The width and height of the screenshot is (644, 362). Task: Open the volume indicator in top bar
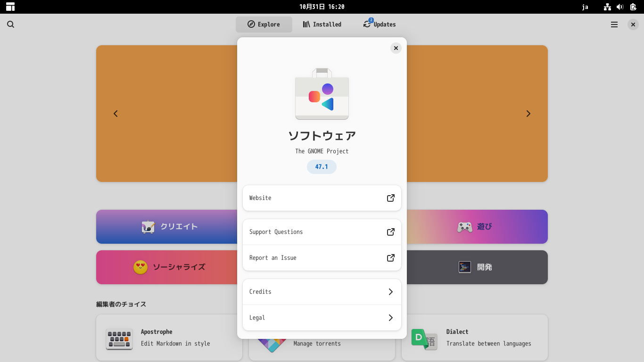coord(620,7)
